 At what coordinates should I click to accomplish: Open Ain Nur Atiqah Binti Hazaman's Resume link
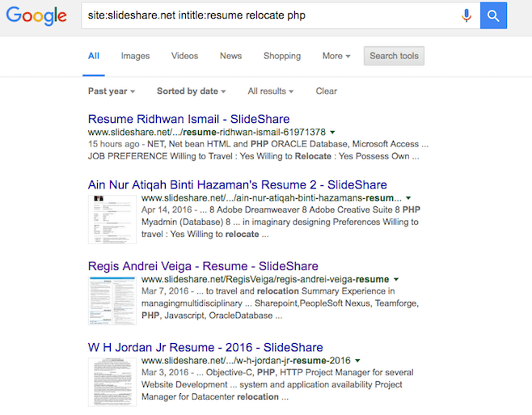click(x=237, y=184)
